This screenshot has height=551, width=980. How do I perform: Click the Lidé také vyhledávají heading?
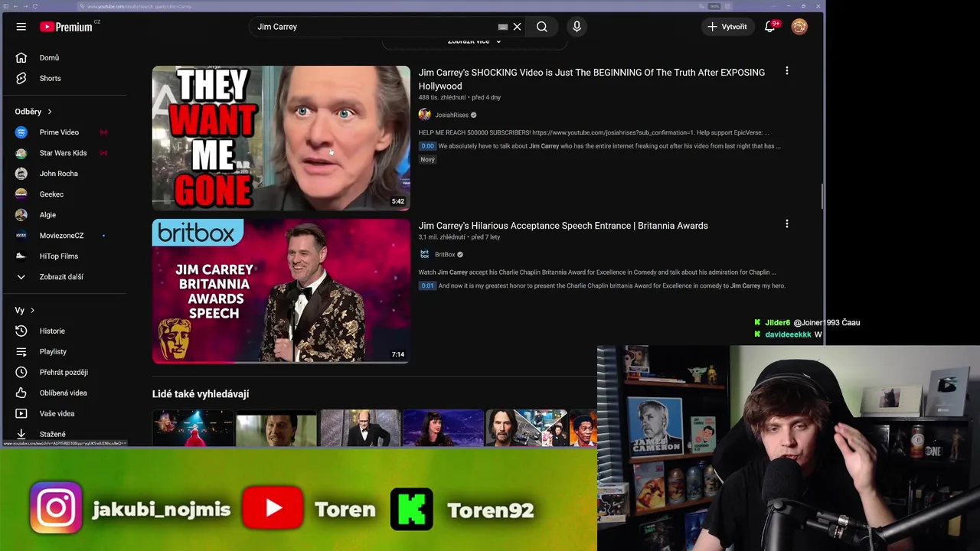[x=201, y=394]
